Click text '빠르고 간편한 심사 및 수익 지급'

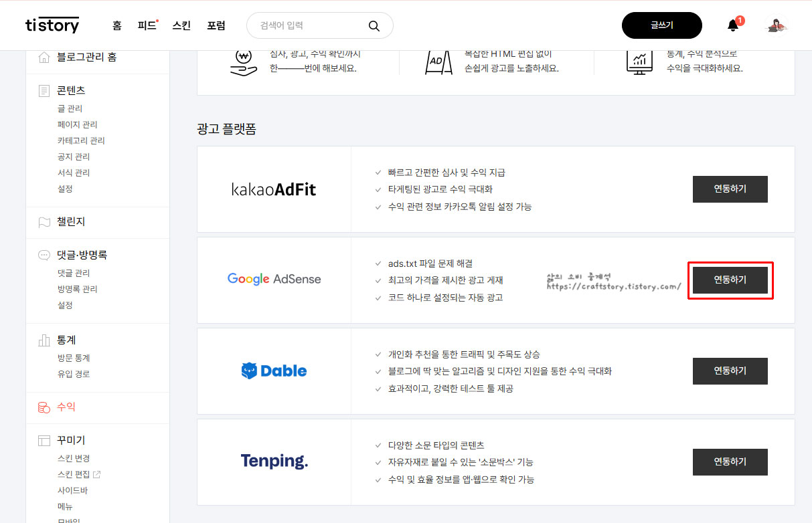point(446,173)
